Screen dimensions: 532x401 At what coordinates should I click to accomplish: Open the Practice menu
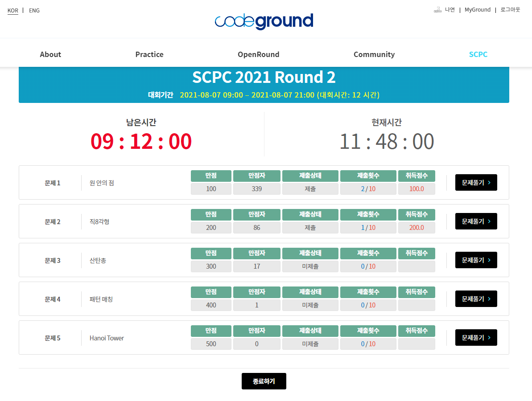point(149,54)
